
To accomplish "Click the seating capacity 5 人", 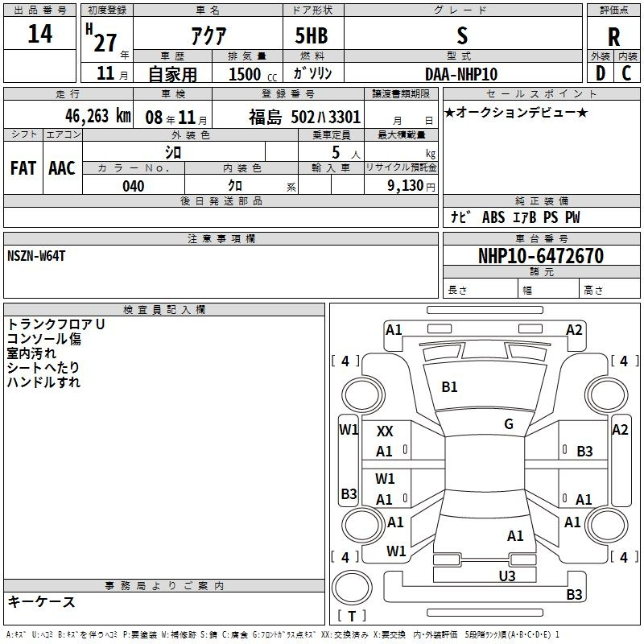I will (345, 153).
